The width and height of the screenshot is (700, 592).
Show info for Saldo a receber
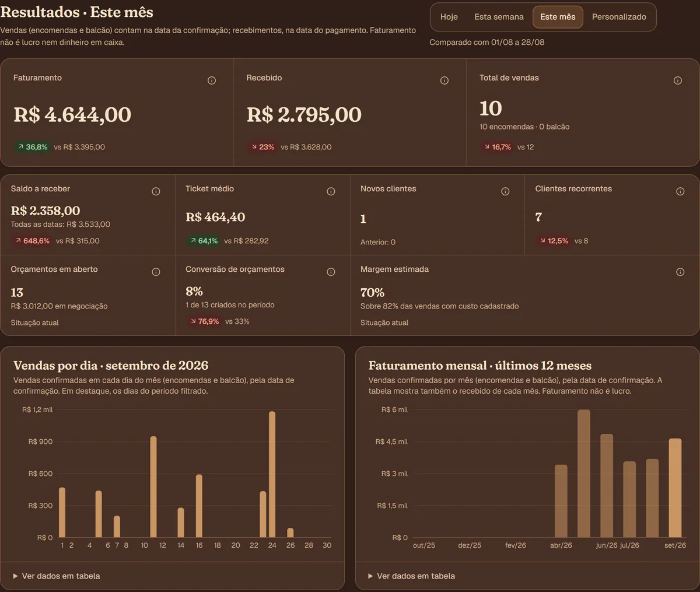point(156,191)
